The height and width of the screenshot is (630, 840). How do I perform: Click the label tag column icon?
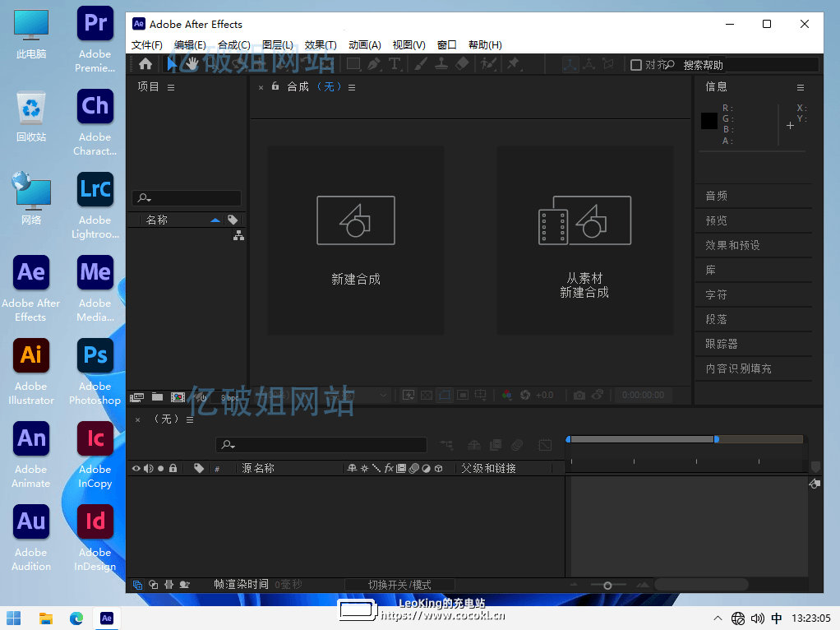pyautogui.click(x=233, y=220)
